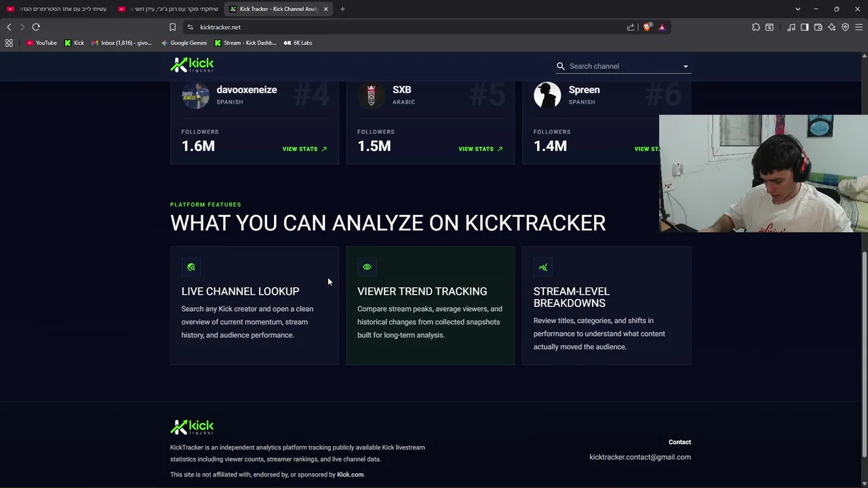Reload the page with the refresh icon
Screen dimensions: 868x488
36,27
